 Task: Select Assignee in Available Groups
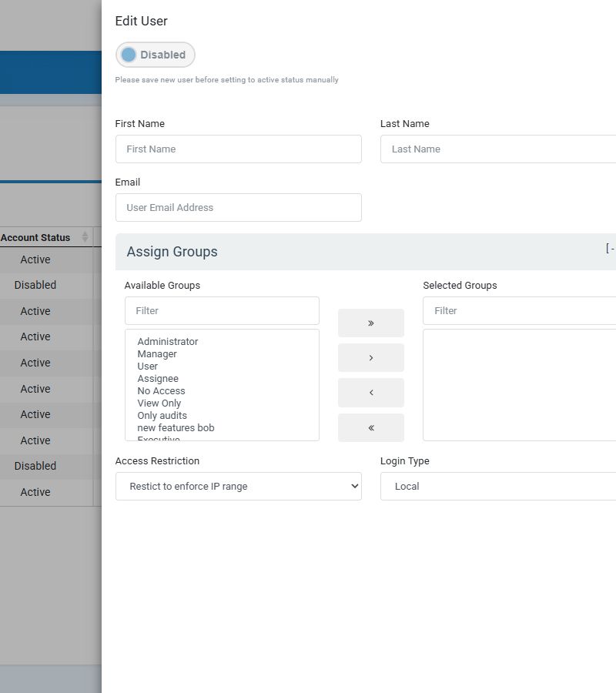pos(158,379)
